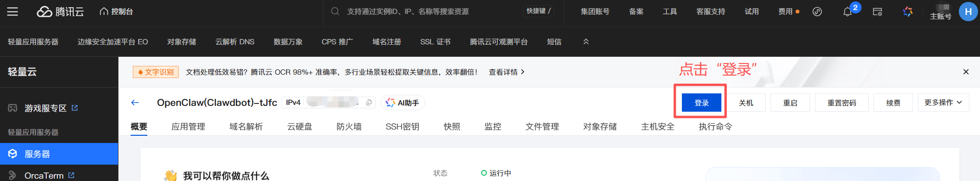Click the 续费 button
The height and width of the screenshot is (181, 980).
pyautogui.click(x=893, y=103)
